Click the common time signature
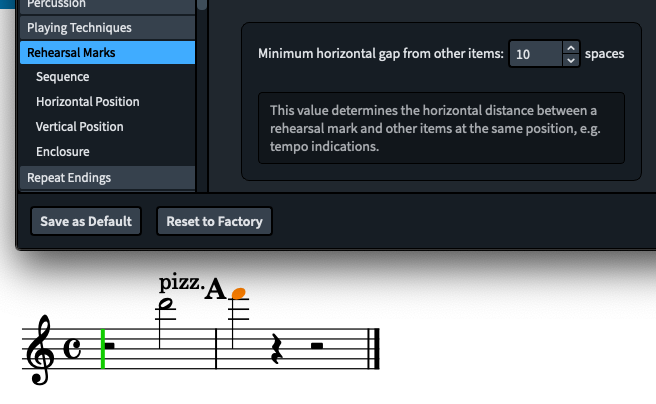 75,348
